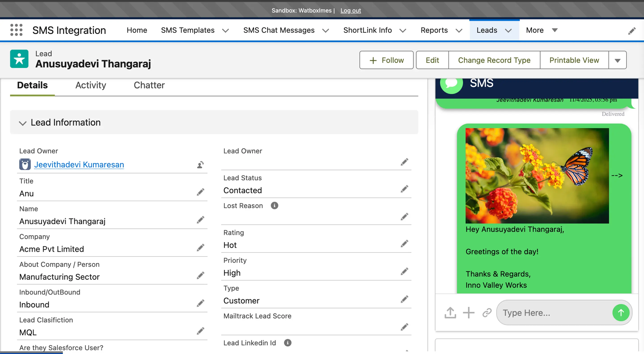Click the Contacted lead status value

242,191
